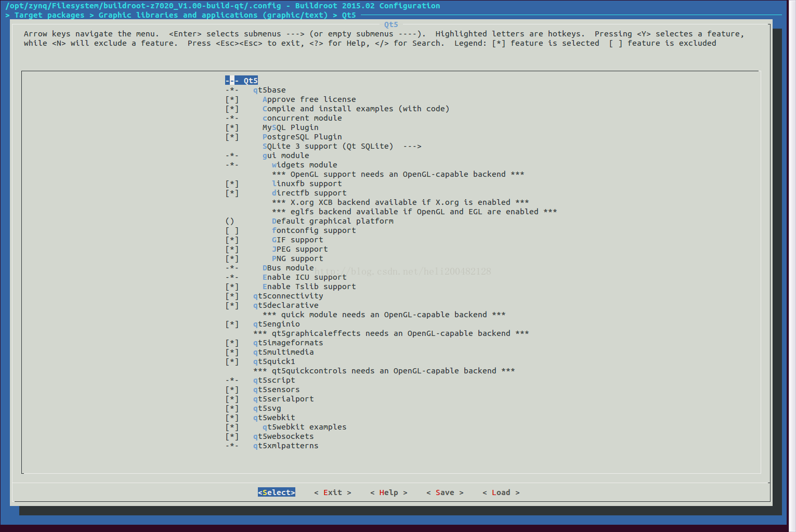Viewport: 796px width, 532px height.
Task: Toggle GIF support checkbox
Action: (232, 240)
